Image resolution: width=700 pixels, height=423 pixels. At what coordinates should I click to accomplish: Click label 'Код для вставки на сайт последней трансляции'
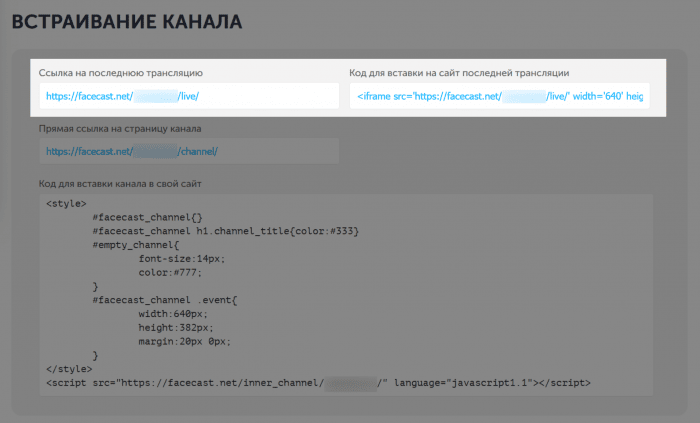click(x=459, y=73)
